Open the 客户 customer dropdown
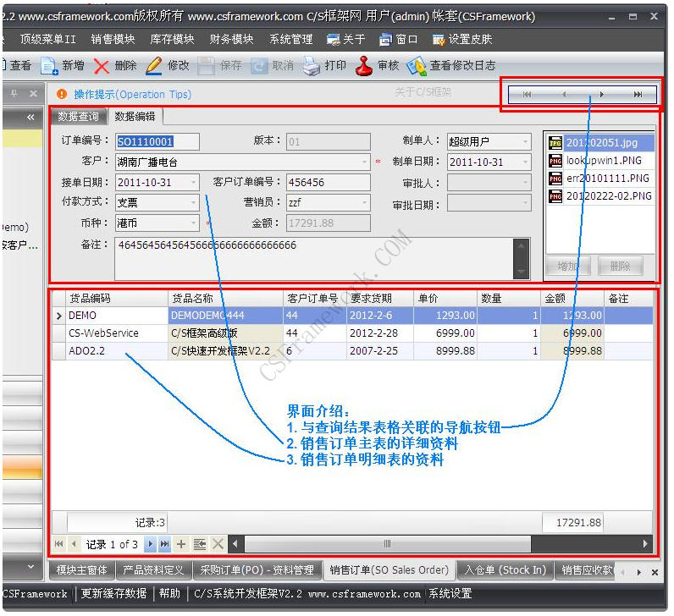This screenshot has height=616, width=674. [x=364, y=162]
